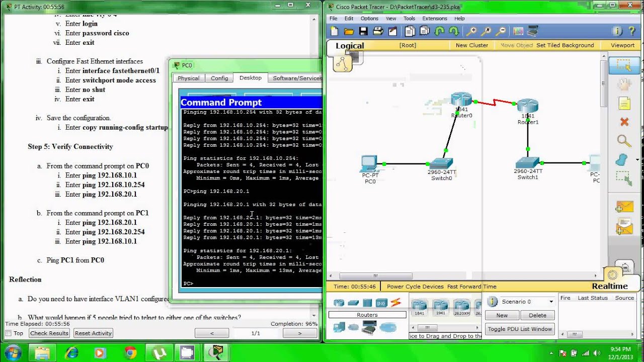Click the Print icon in the toolbar

378,31
